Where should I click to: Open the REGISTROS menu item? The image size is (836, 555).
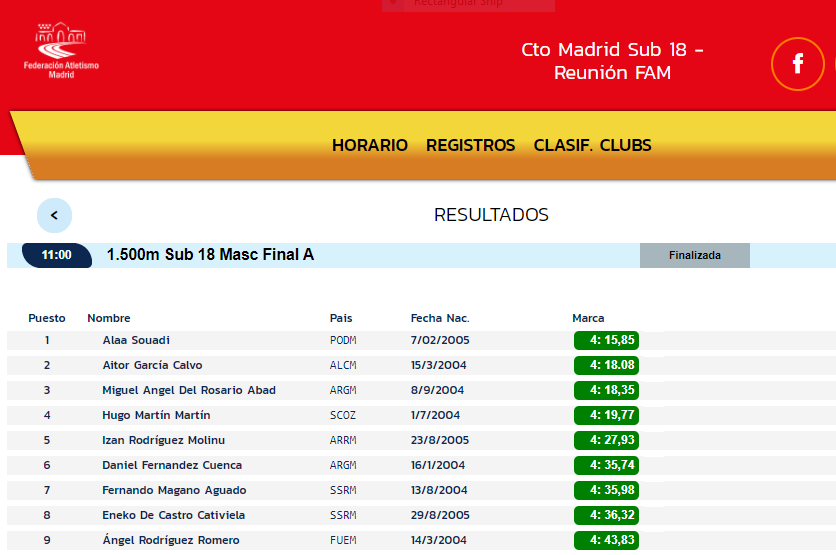coord(470,145)
